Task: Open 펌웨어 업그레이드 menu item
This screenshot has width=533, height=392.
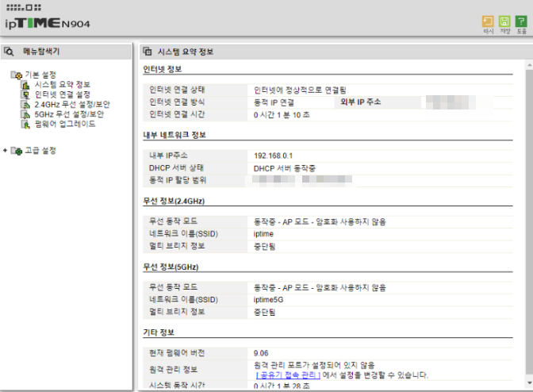Action: click(x=65, y=124)
